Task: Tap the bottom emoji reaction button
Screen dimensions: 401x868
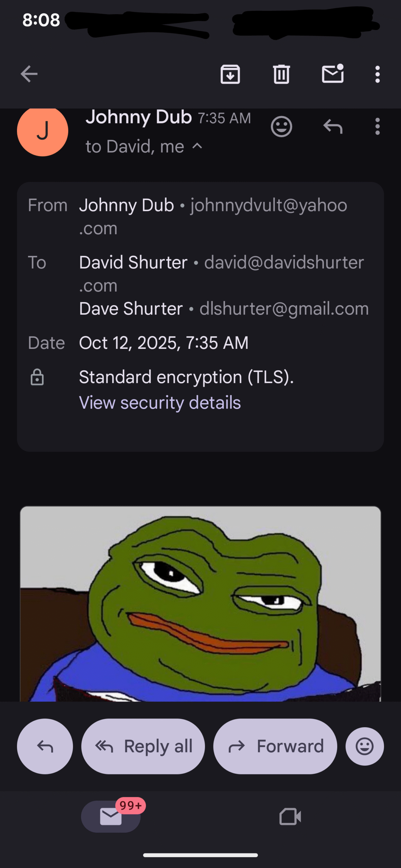Action: pos(365,746)
